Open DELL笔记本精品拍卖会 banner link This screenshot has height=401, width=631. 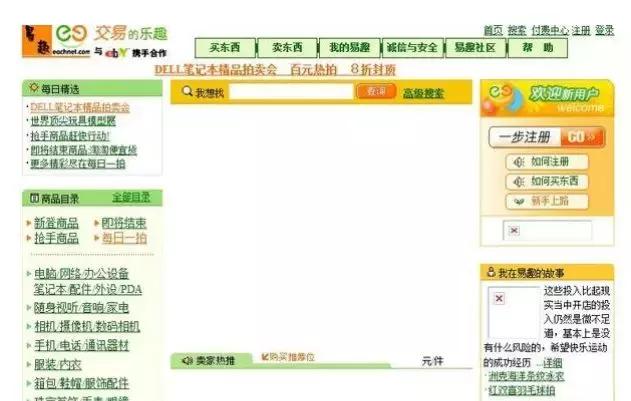216,70
